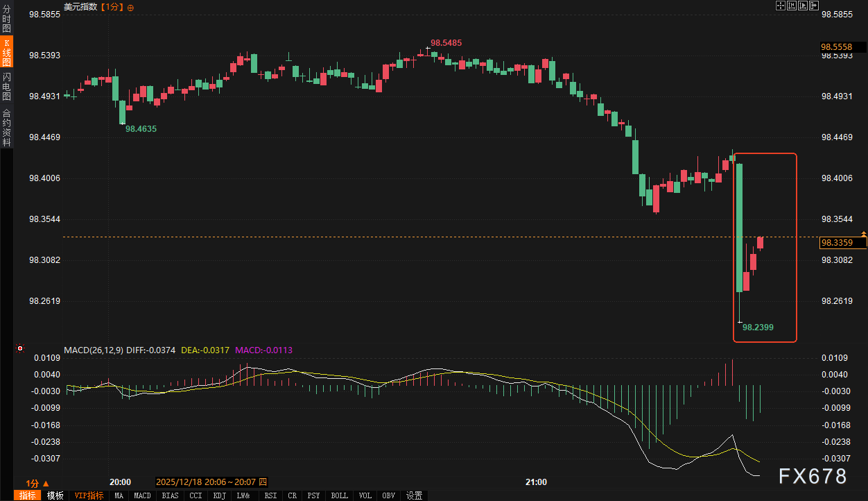The width and height of the screenshot is (868, 501).
Task: Click the orange circled-plus icon beside 美元指数
Action: tap(131, 7)
